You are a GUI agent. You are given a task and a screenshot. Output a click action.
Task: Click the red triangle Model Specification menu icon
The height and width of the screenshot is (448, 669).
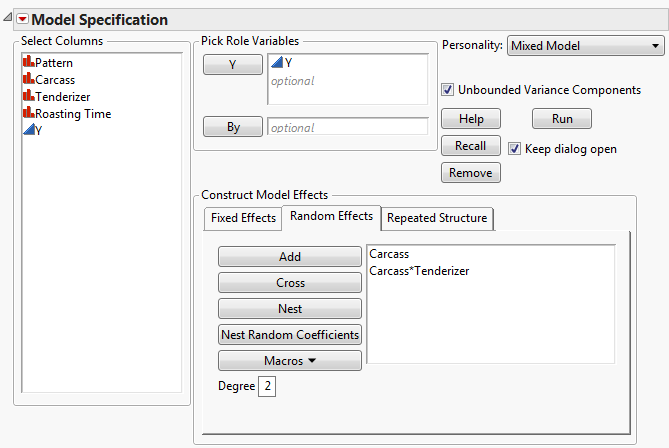coord(22,20)
